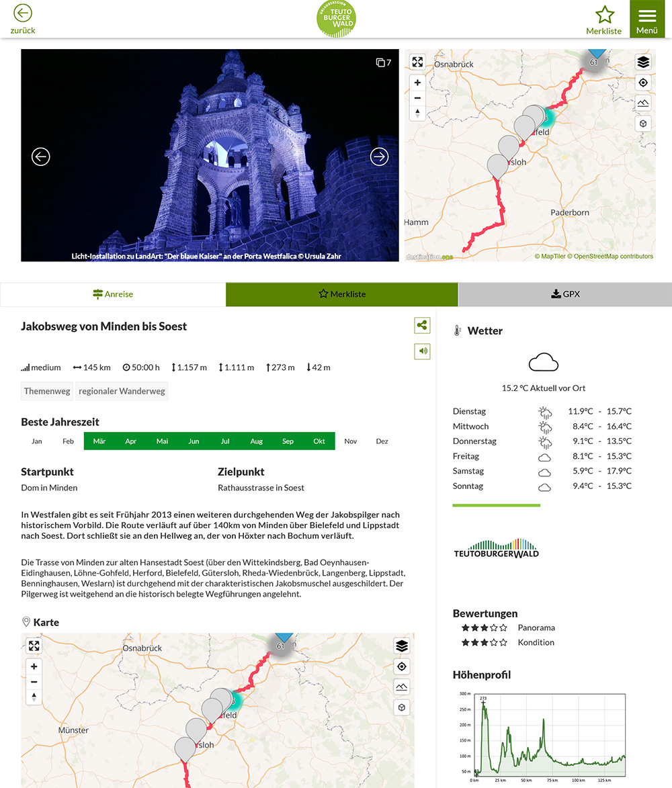Image resolution: width=672 pixels, height=788 pixels.
Task: Open layers selector on lower Karte map
Action: pos(401,646)
